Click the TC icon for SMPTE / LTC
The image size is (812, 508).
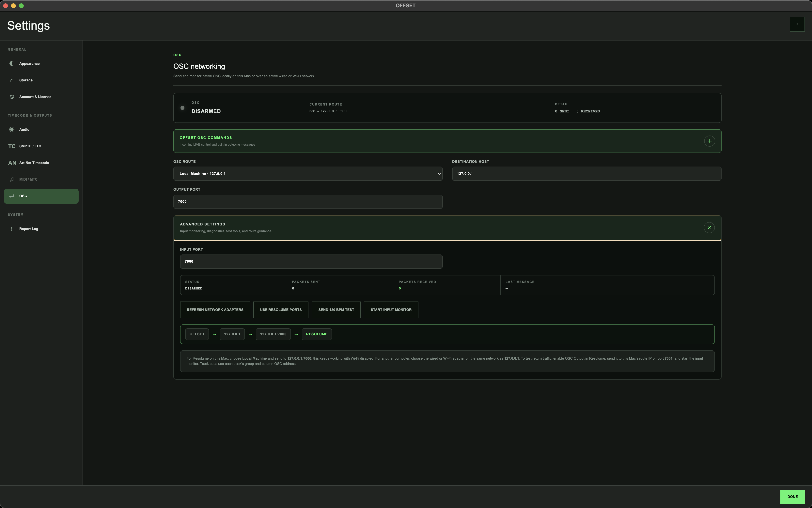12,146
